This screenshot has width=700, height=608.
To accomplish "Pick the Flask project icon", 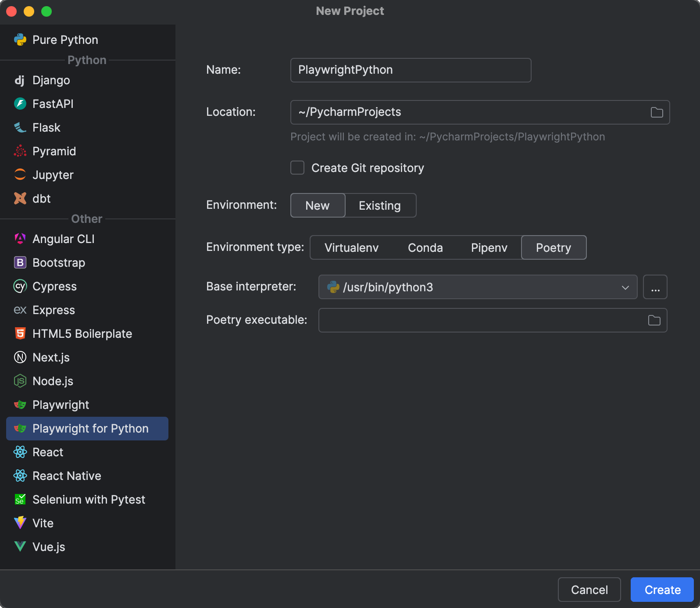I will click(x=20, y=128).
